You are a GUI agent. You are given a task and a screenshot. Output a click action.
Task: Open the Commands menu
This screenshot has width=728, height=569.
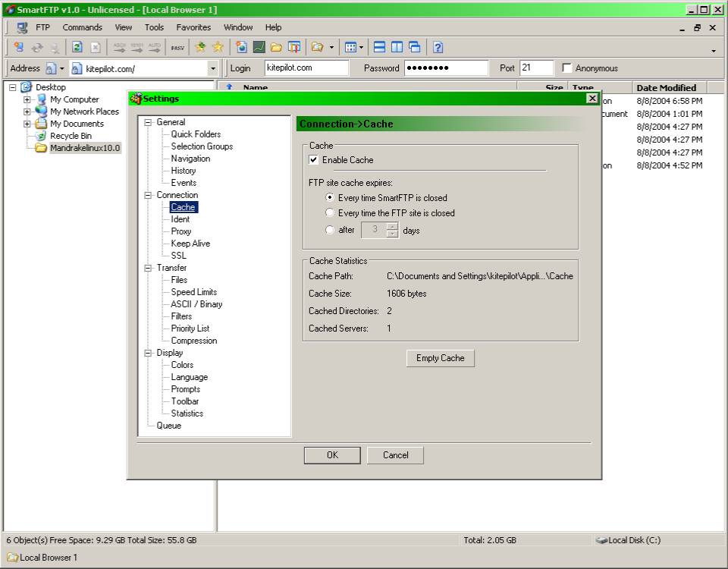82,27
